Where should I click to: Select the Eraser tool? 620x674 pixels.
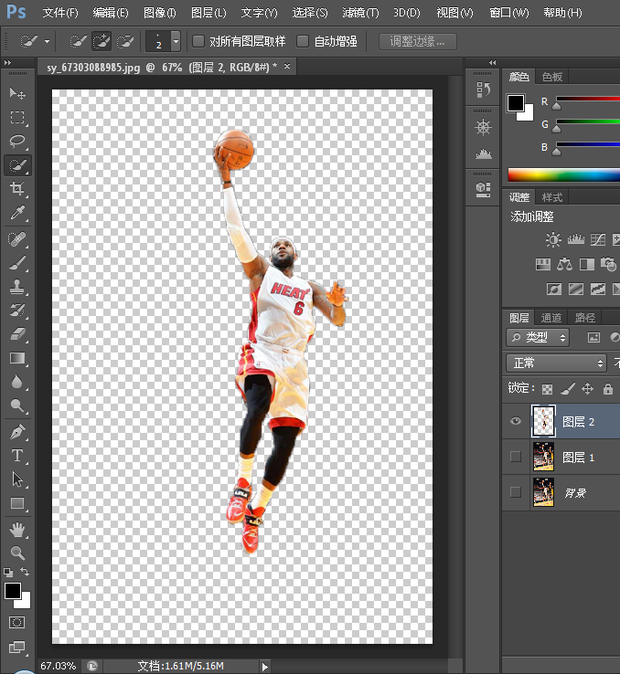[17, 334]
